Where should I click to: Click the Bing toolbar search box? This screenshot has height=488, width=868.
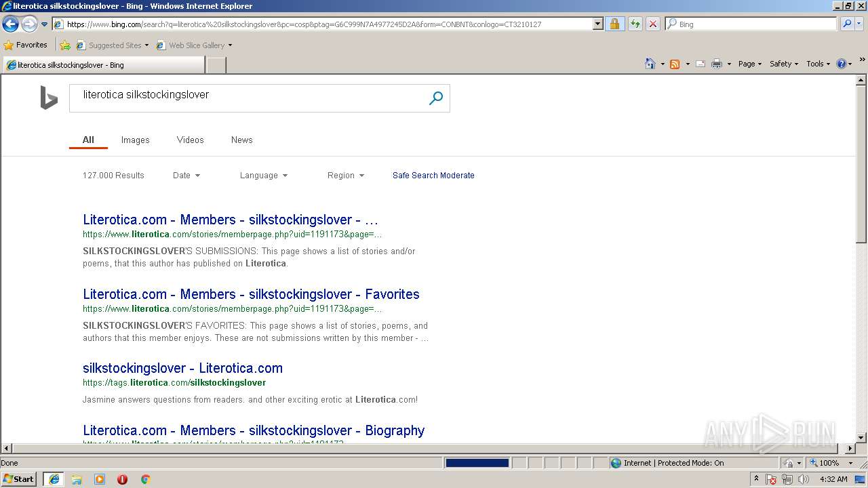point(751,24)
